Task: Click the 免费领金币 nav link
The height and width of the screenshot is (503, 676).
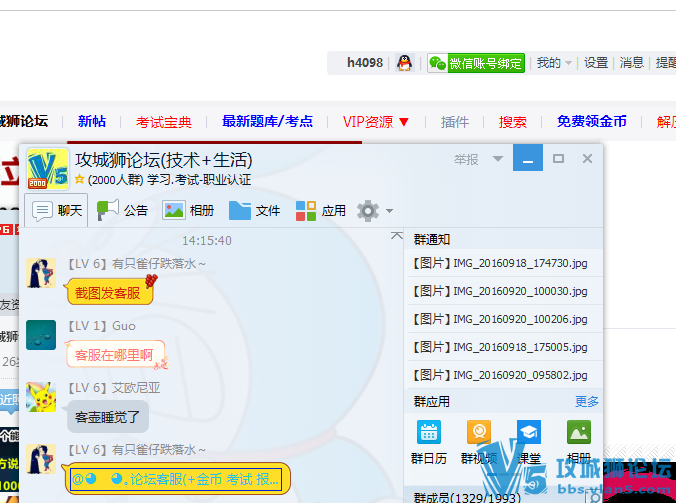Action: (592, 122)
